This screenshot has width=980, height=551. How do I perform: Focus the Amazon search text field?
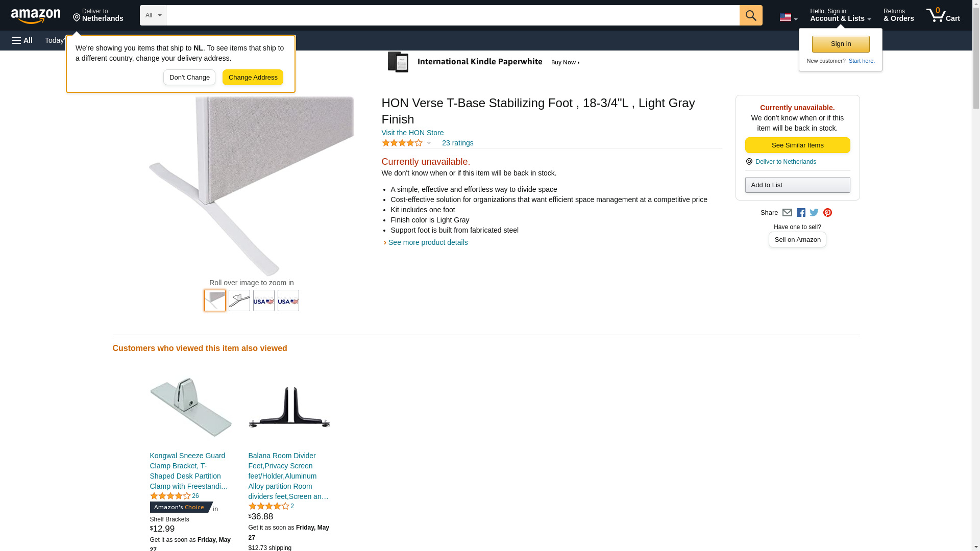452,15
